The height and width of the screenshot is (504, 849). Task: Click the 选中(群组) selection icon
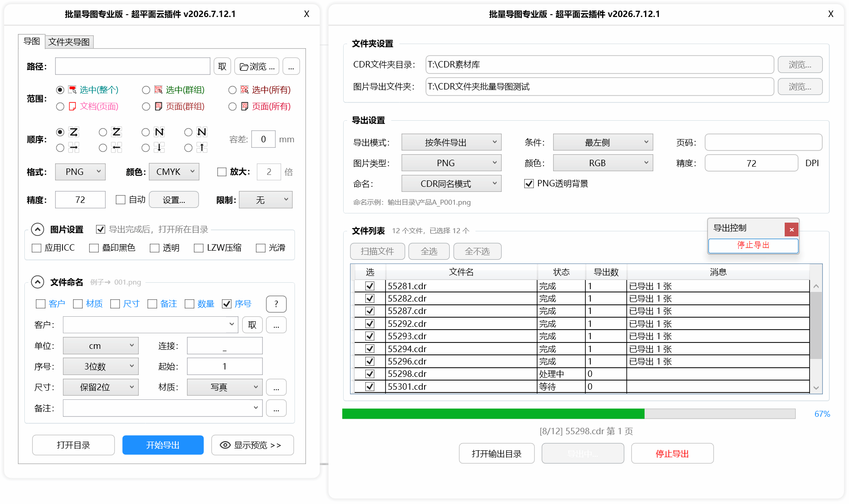158,90
